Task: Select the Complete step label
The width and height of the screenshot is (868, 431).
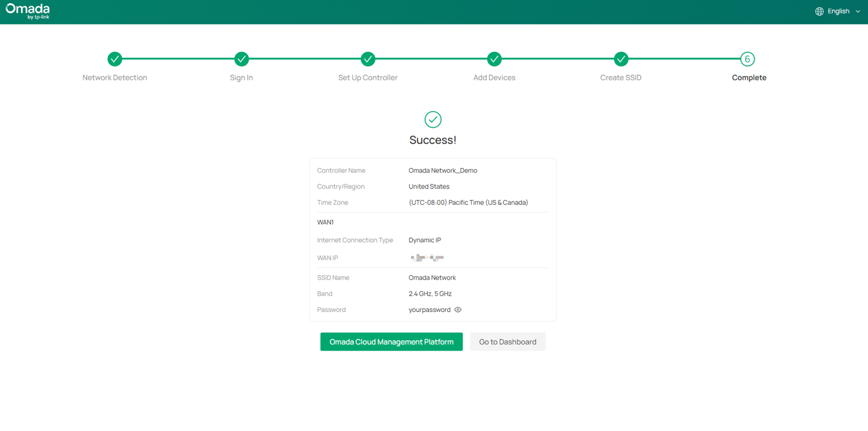Action: (x=749, y=77)
